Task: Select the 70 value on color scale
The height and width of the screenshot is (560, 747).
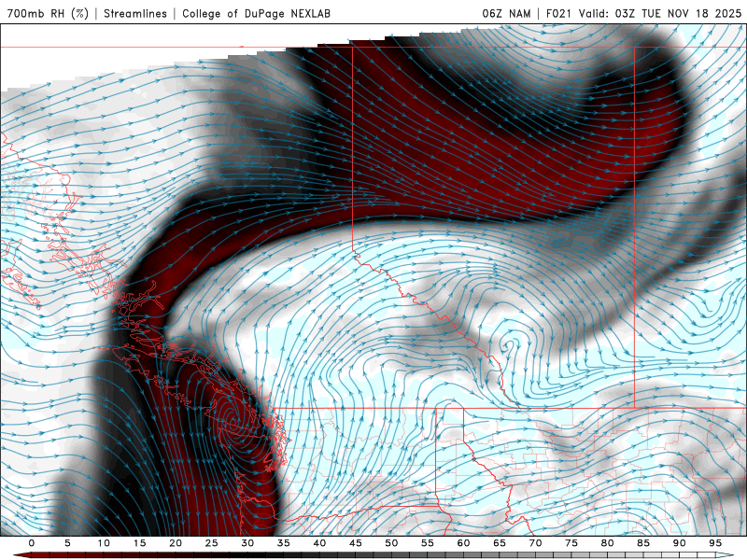Action: click(x=535, y=543)
